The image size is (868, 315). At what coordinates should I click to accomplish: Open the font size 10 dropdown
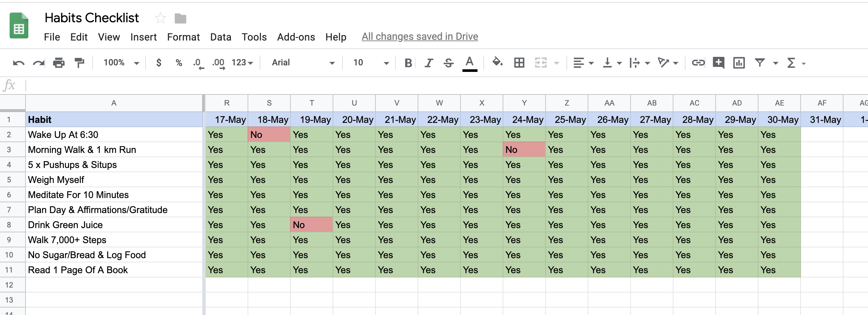point(371,63)
